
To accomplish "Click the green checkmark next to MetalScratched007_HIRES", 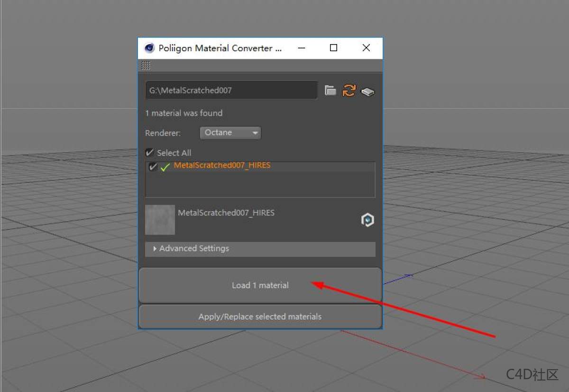I will pyautogui.click(x=165, y=167).
